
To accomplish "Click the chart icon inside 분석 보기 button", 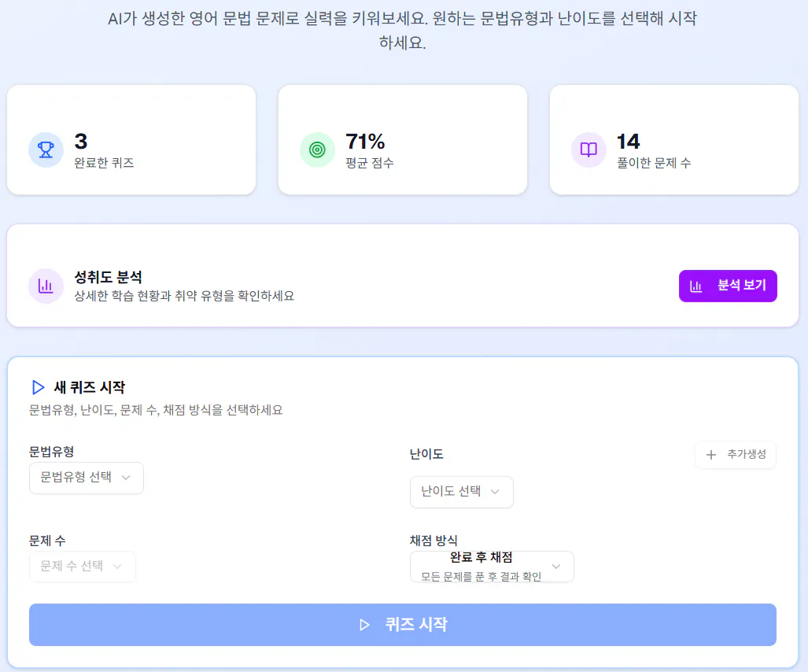I will 696,286.
